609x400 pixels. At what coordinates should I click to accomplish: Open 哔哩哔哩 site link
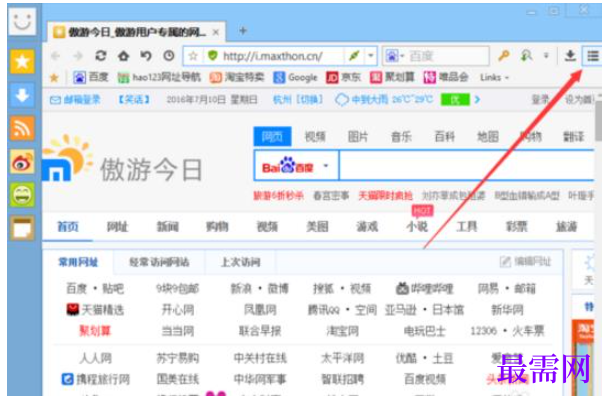425,289
